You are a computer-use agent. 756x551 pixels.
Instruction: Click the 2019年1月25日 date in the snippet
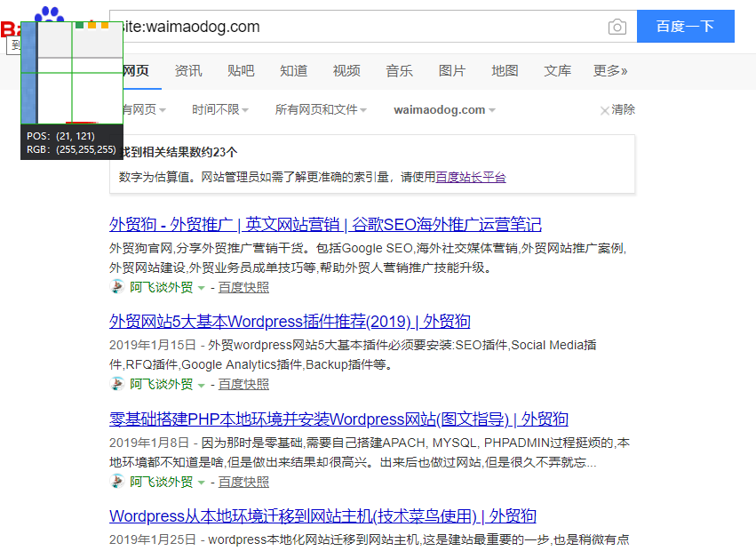tap(153, 539)
